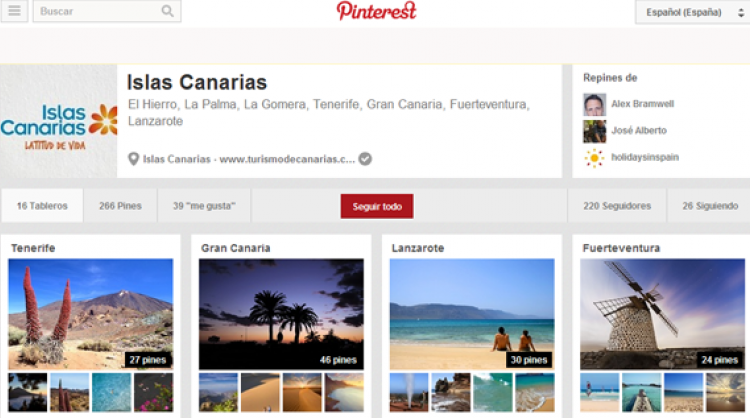Click the search magnifier icon

167,11
